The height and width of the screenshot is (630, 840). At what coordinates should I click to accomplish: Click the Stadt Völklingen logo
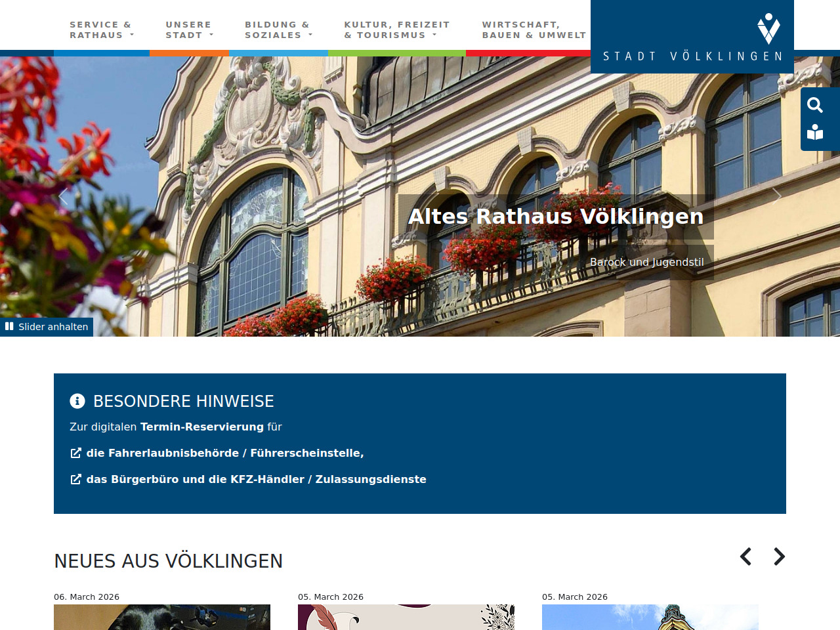click(x=692, y=37)
